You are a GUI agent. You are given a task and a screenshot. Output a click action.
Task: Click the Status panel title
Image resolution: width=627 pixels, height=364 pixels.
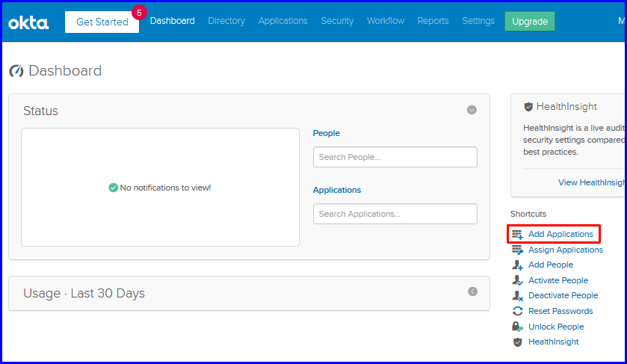coord(41,111)
